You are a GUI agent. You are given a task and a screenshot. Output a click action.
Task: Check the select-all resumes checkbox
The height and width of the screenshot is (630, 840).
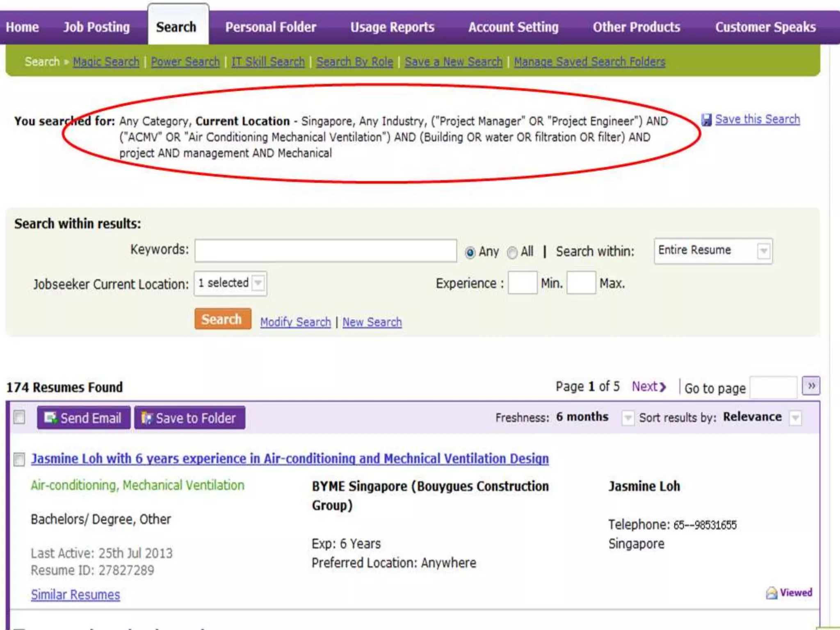tap(19, 417)
